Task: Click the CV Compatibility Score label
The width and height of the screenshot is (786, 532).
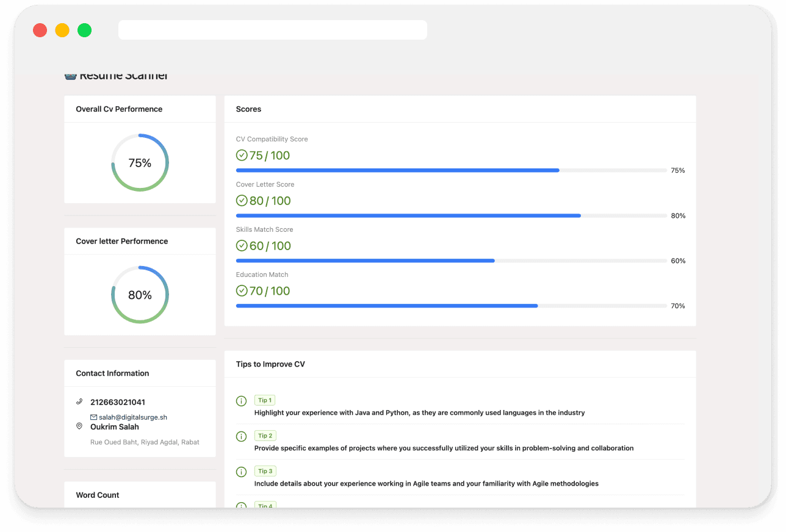Action: click(x=272, y=139)
